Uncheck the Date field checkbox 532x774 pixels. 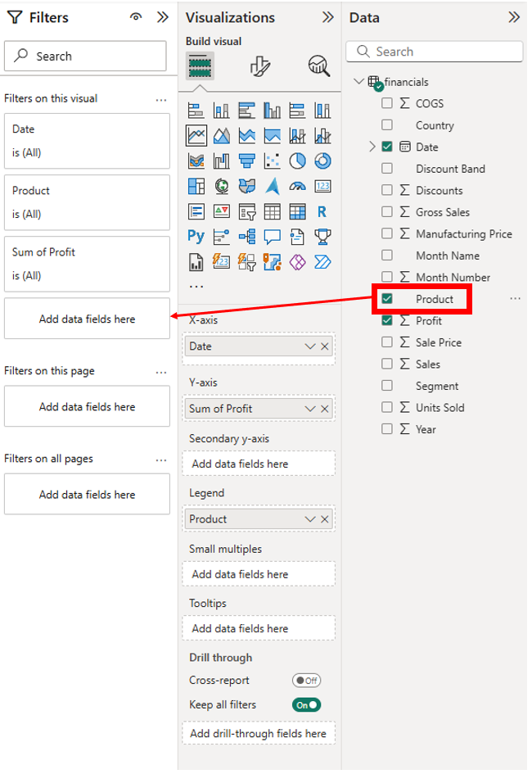(387, 146)
